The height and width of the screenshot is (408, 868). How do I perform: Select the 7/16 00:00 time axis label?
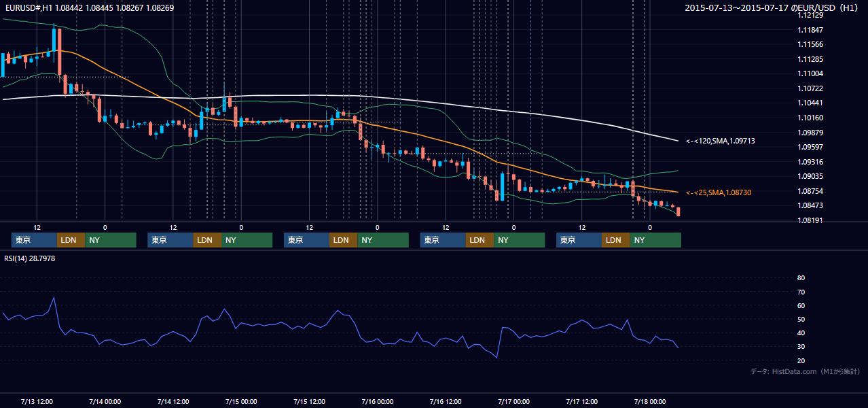point(377,401)
